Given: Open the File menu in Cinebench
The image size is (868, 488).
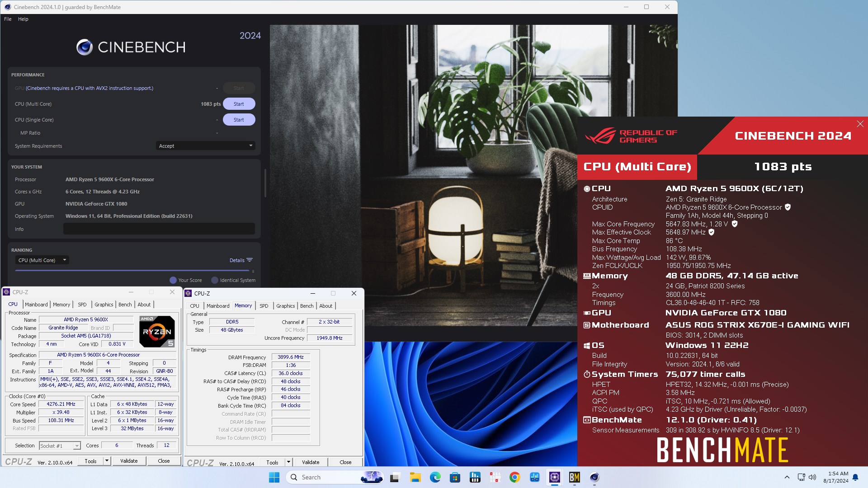Looking at the screenshot, I should point(8,19).
